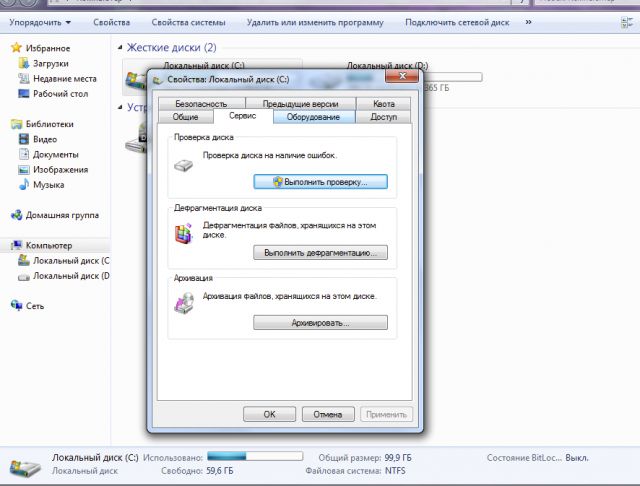Switch to the Предыдущие версии tab
This screenshot has width=640, height=486.
301,104
